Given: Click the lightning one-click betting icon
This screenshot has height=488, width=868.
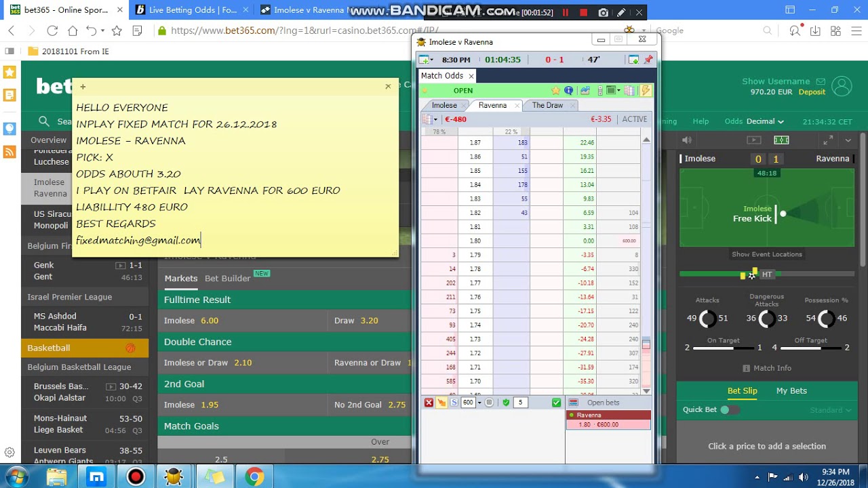Looking at the screenshot, I should (646, 90).
